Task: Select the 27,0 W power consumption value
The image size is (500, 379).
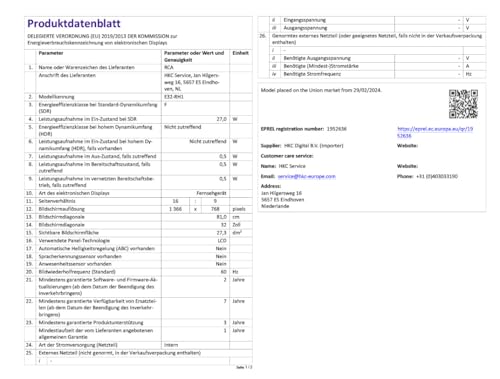Action: [222, 119]
